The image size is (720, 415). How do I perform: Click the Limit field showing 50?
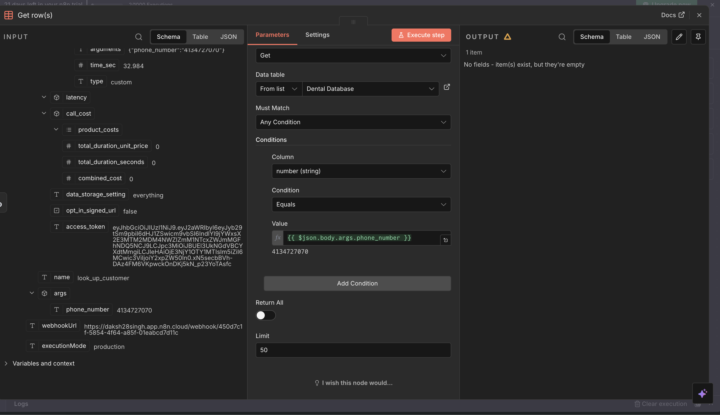(x=353, y=350)
